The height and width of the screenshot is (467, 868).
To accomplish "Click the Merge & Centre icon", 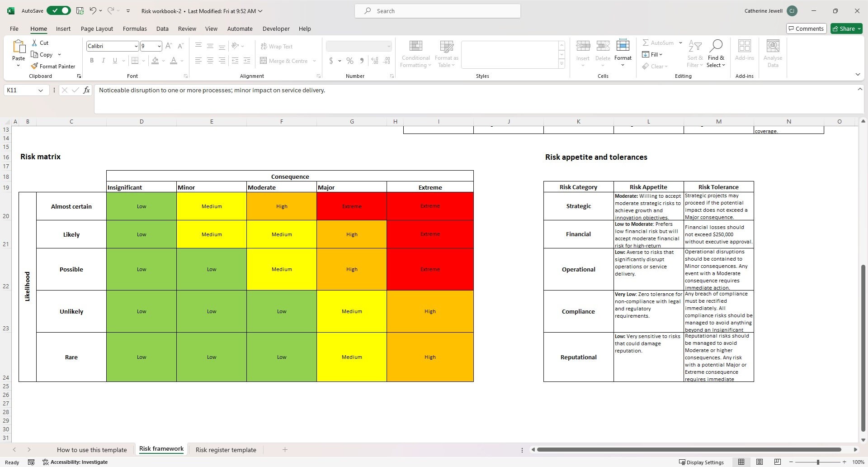I will (263, 61).
